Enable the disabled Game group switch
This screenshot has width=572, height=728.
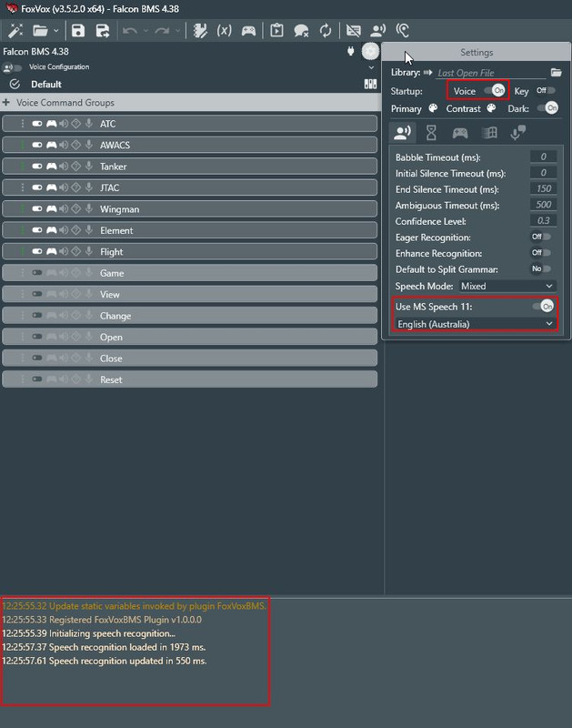coord(37,273)
